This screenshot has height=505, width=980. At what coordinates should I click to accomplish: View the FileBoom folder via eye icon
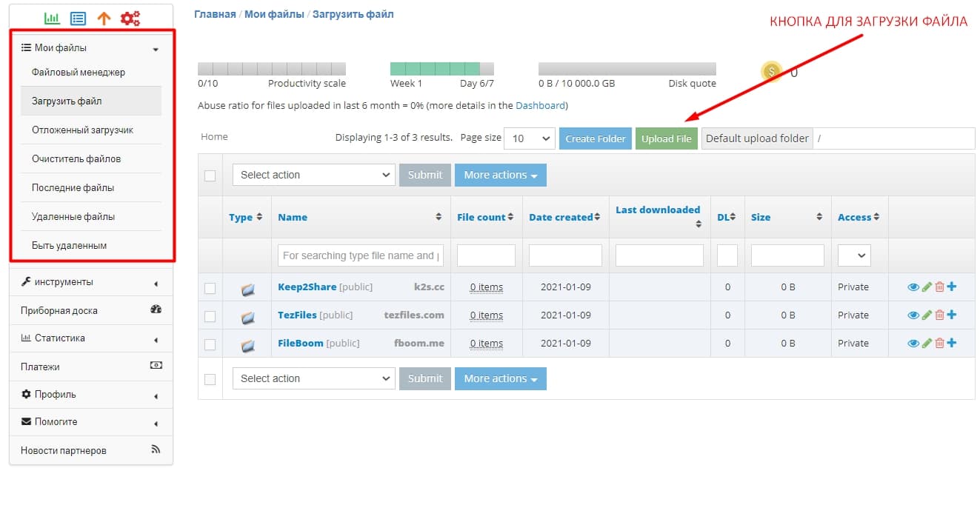click(x=913, y=344)
